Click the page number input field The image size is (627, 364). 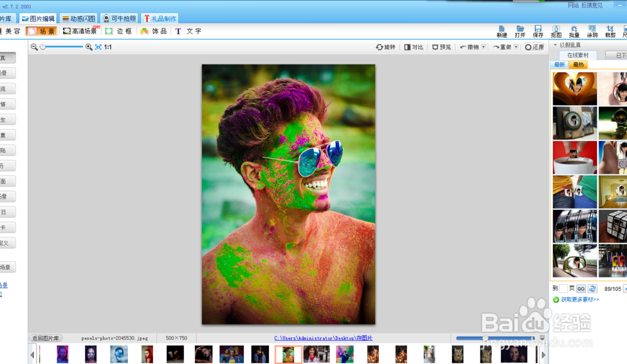[x=563, y=288]
